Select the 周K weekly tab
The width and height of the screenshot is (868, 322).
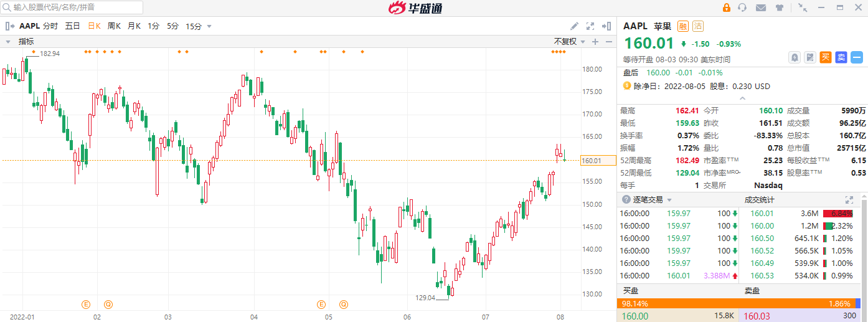coord(114,26)
